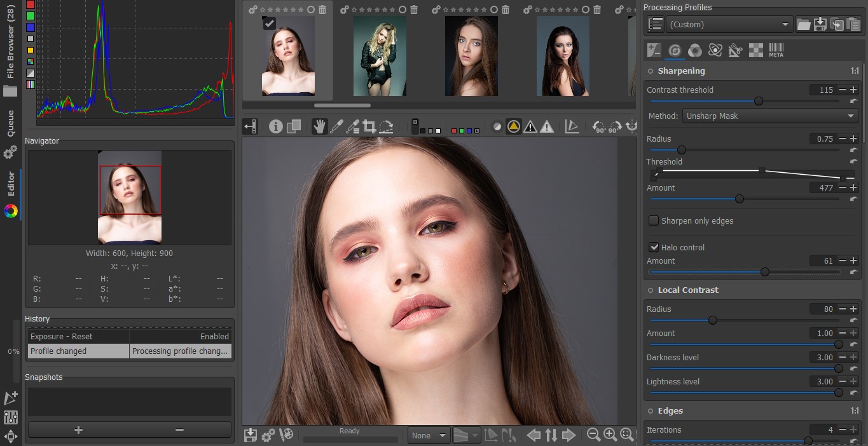The height and width of the screenshot is (446, 868).
Task: Select the Hand navigation tool
Action: (319, 126)
